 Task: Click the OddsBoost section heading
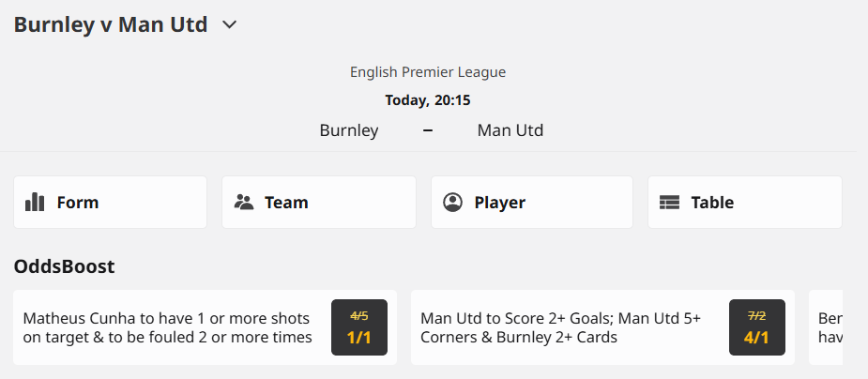64,266
